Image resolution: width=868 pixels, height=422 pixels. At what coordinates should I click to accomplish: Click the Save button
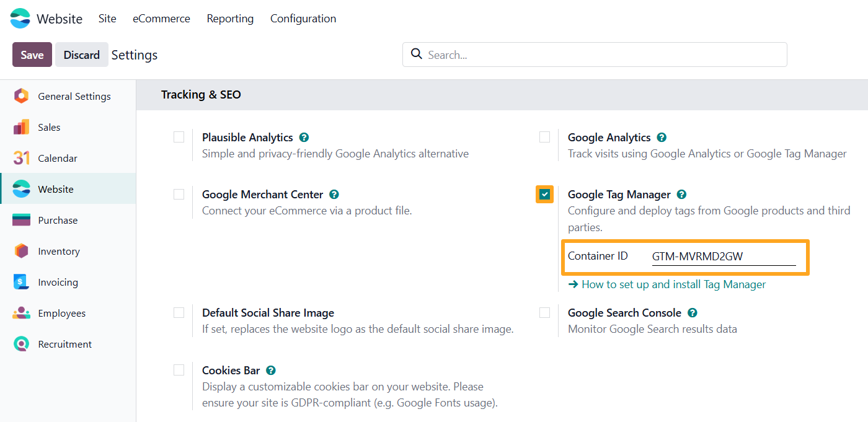pyautogui.click(x=32, y=55)
